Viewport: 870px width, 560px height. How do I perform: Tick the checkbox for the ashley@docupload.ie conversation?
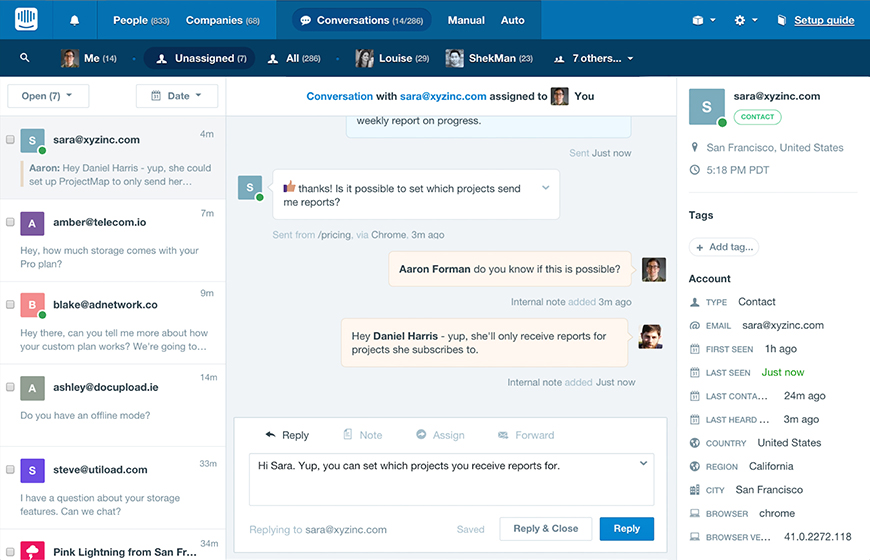(x=10, y=387)
